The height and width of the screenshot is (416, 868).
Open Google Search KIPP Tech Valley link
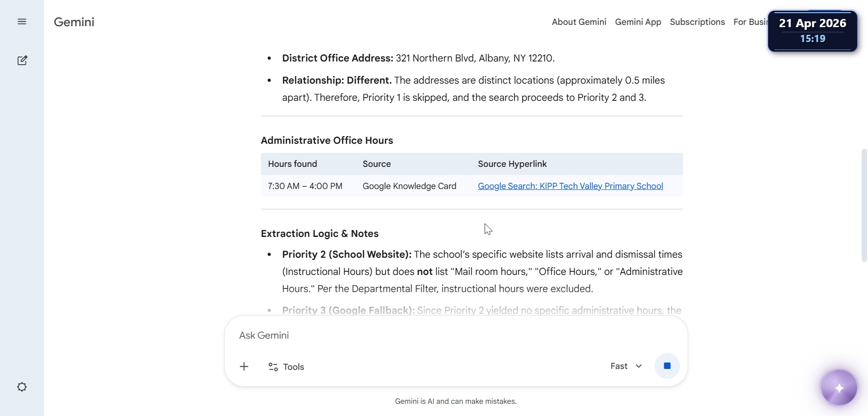571,186
